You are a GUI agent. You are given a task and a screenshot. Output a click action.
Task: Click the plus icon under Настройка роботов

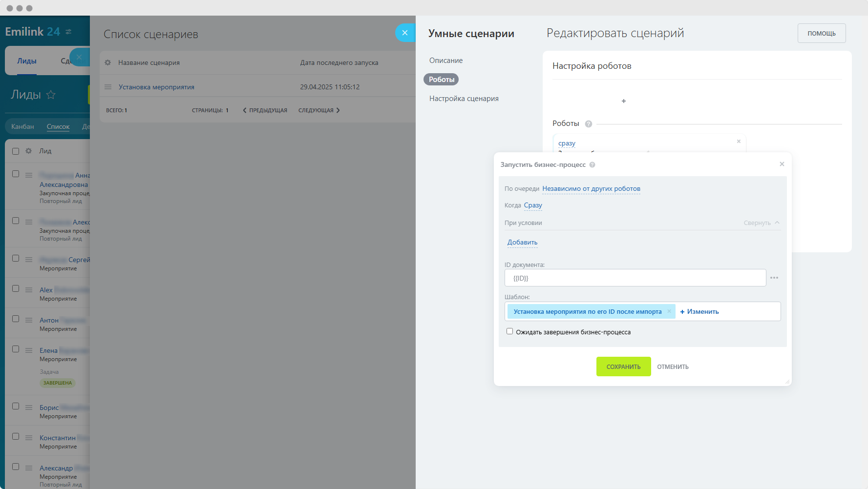(x=623, y=101)
